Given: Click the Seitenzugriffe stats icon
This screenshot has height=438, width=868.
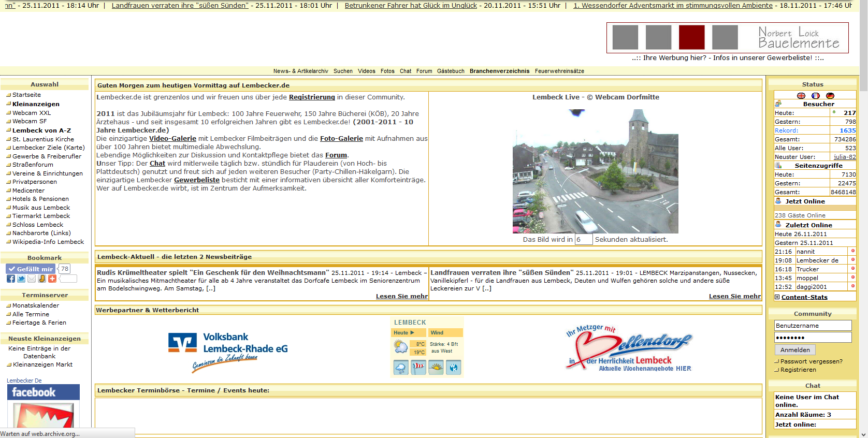Looking at the screenshot, I should (x=778, y=165).
